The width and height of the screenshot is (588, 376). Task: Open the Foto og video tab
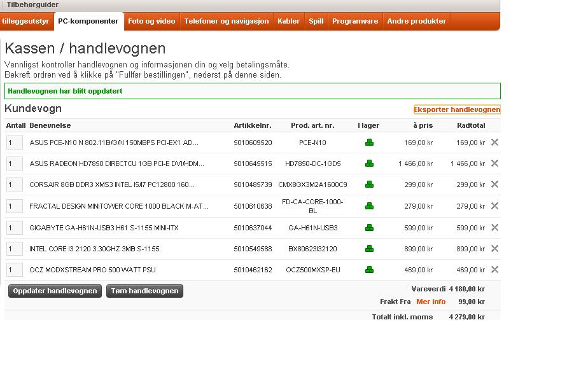[151, 22]
